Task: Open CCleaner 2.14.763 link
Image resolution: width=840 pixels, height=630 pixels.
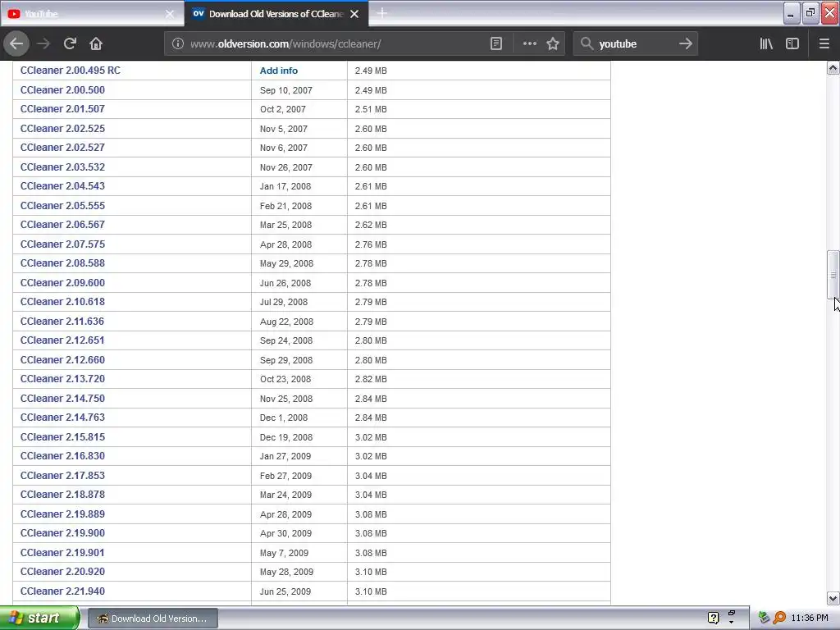Action: (x=62, y=418)
